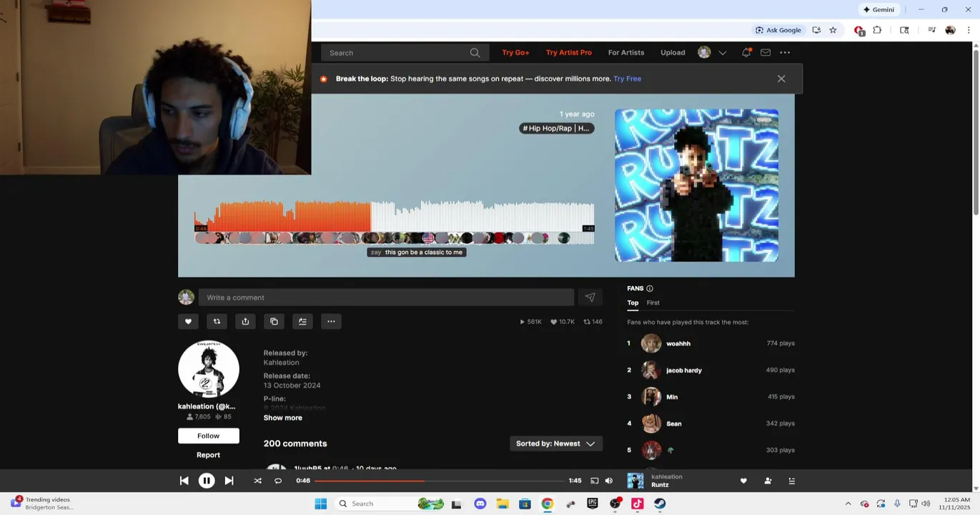Screen dimensions: 980x515
Task: Open the track's more options menu
Action: (x=331, y=321)
